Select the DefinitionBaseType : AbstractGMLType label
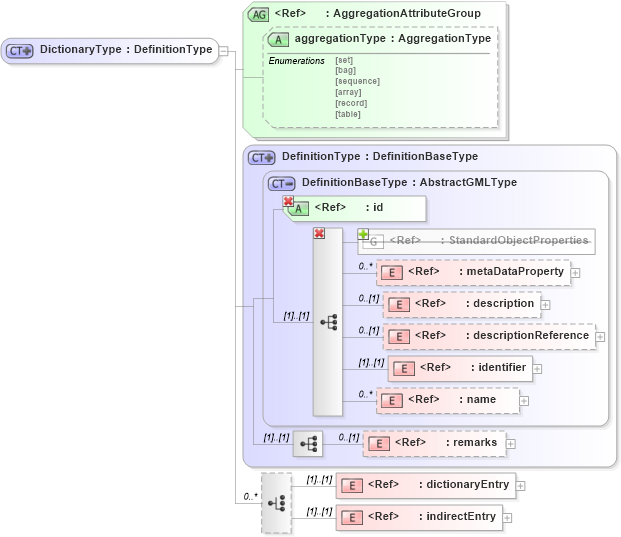Screen dimensions: 621x537 click(x=410, y=182)
